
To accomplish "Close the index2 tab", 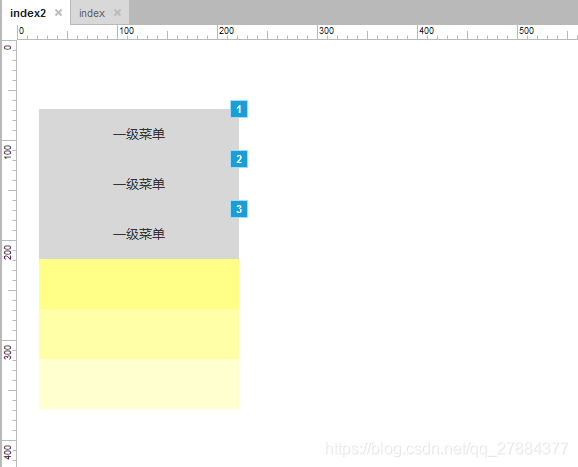I will (58, 13).
